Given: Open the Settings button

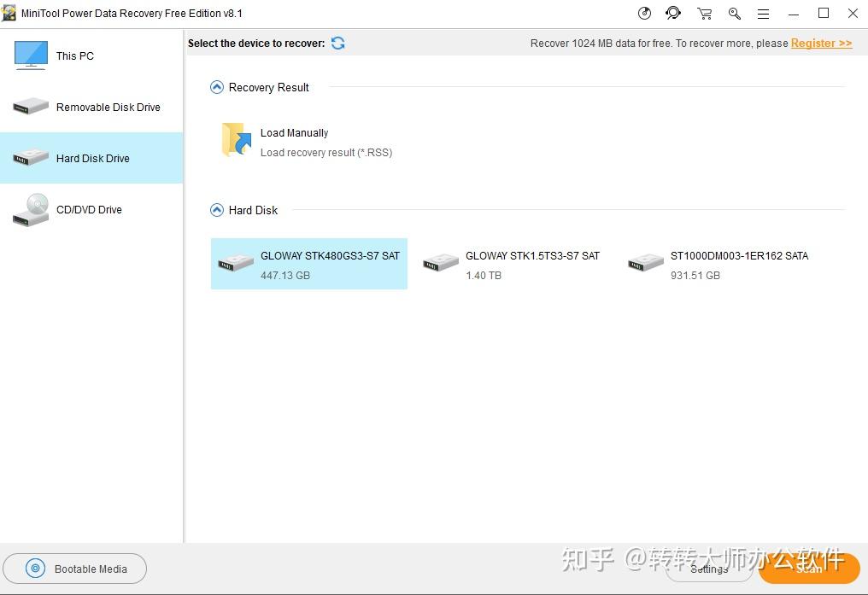Looking at the screenshot, I should point(709,569).
